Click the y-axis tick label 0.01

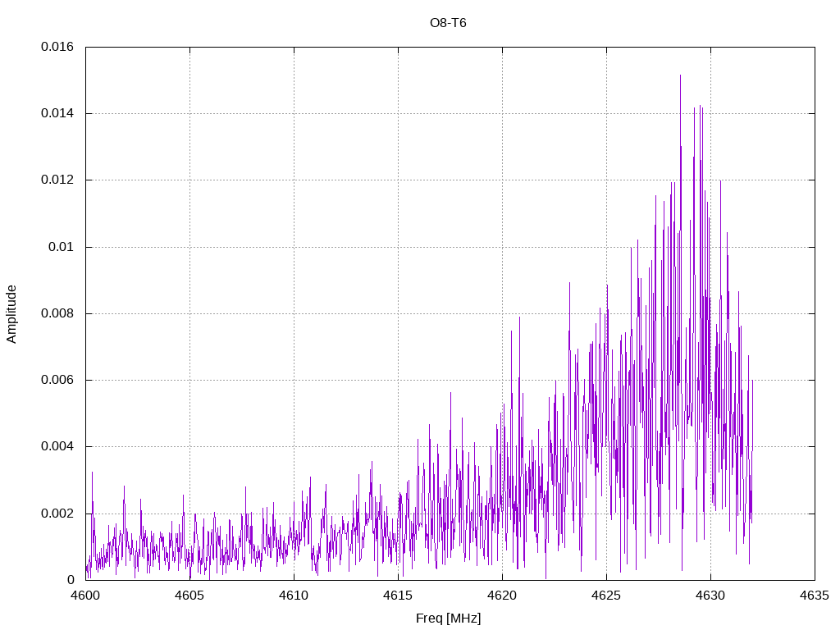61,247
